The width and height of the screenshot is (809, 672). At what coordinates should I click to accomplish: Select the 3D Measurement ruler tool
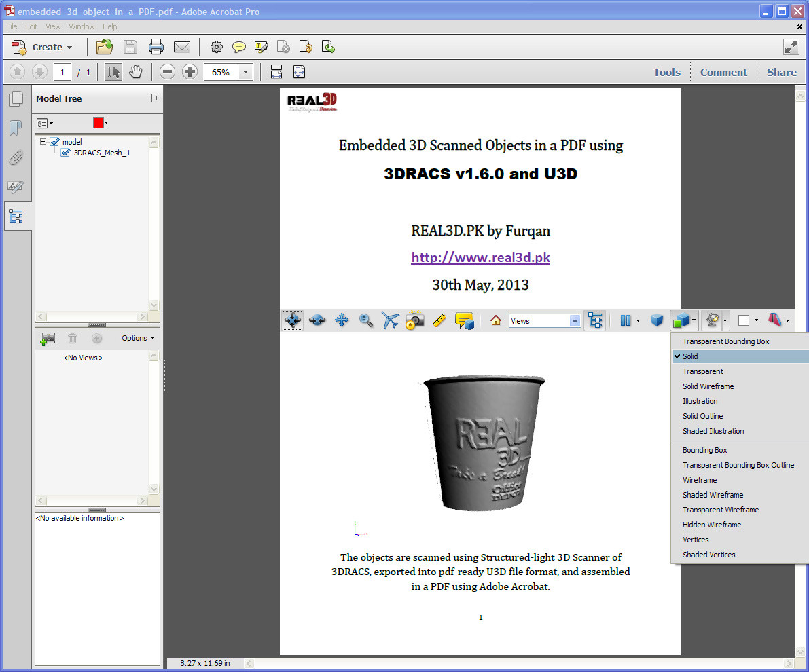coord(439,320)
